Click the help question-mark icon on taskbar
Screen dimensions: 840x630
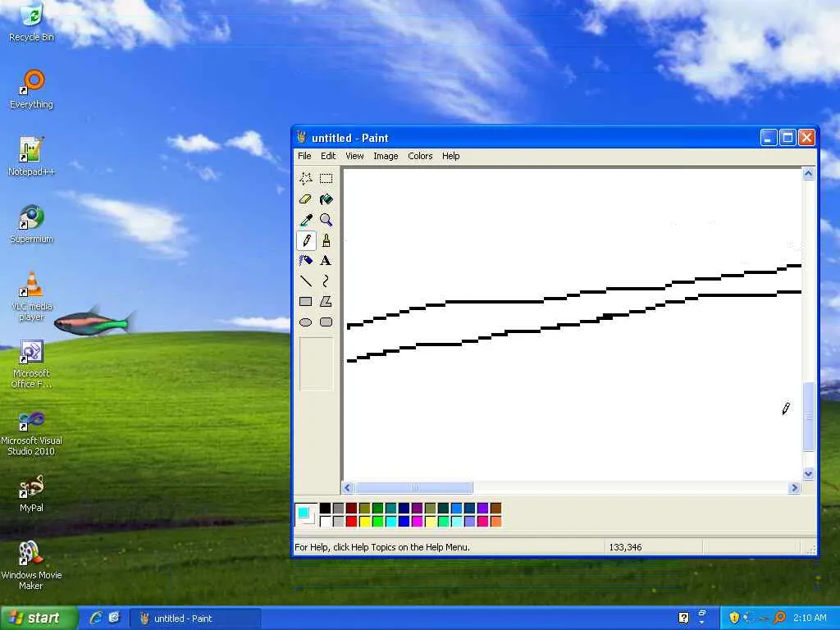tap(683, 618)
